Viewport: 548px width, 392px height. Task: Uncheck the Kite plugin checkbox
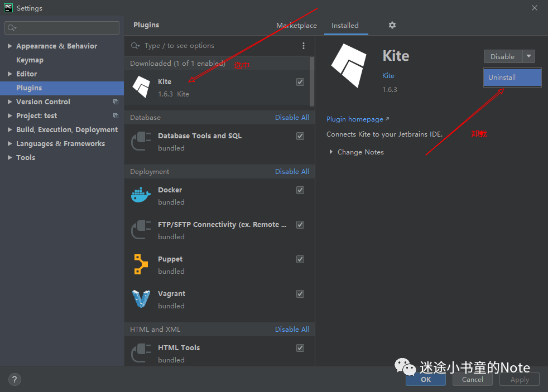(x=300, y=82)
